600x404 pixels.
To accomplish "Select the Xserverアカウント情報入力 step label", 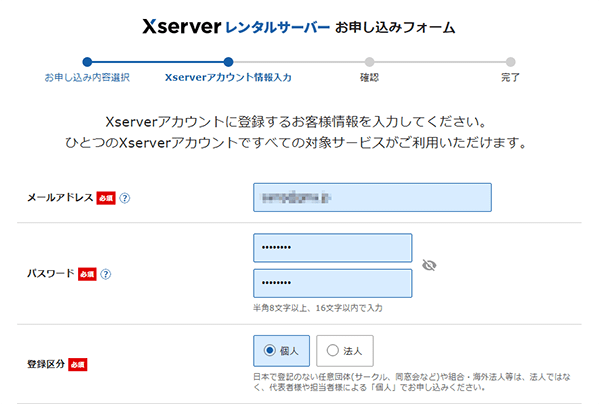I will [x=228, y=77].
